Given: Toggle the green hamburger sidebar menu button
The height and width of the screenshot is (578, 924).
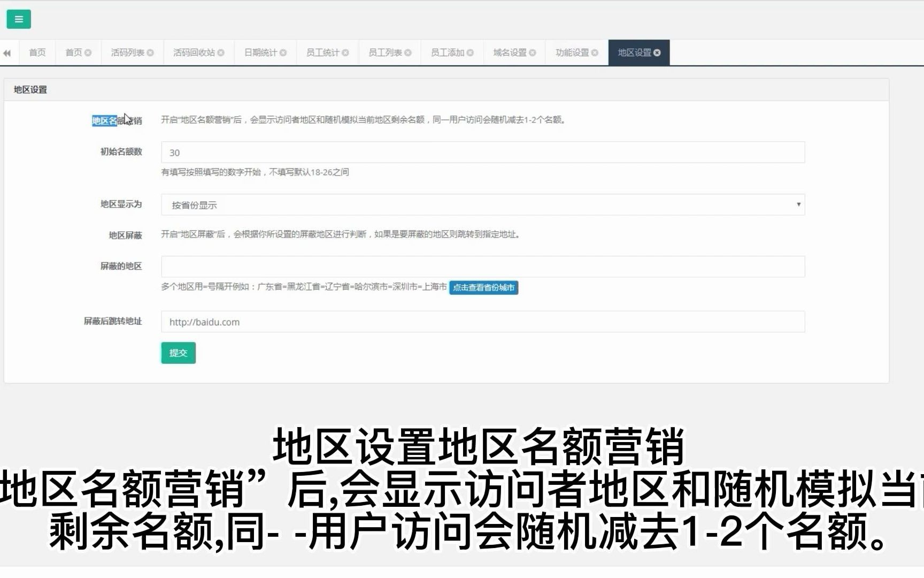Looking at the screenshot, I should [19, 19].
